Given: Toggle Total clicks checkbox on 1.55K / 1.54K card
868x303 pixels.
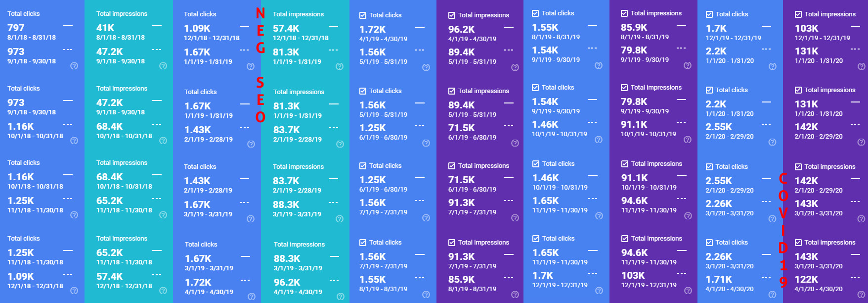Looking at the screenshot, I should click(535, 13).
